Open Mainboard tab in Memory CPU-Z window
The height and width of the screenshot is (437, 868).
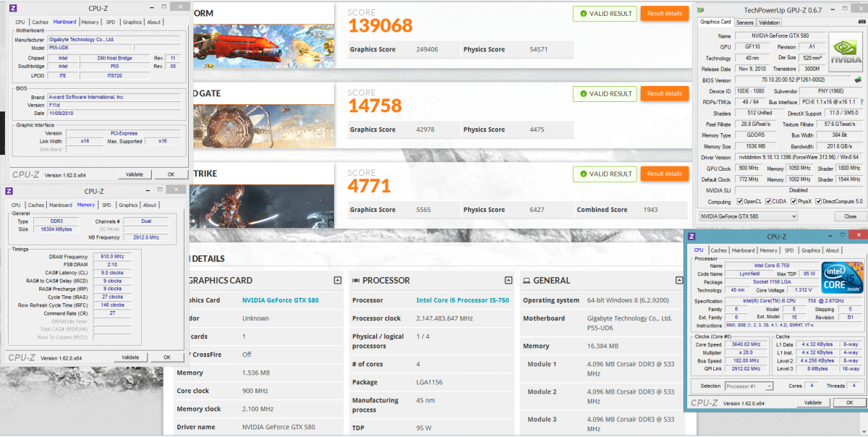(x=61, y=205)
